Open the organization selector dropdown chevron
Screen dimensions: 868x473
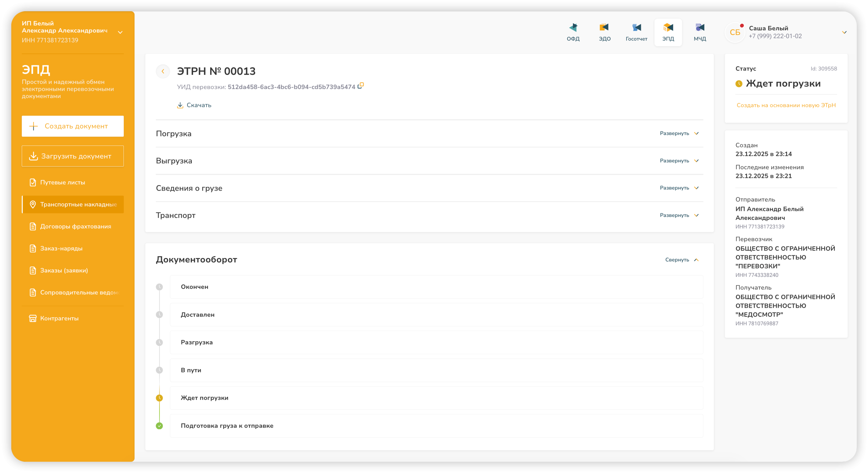point(120,32)
